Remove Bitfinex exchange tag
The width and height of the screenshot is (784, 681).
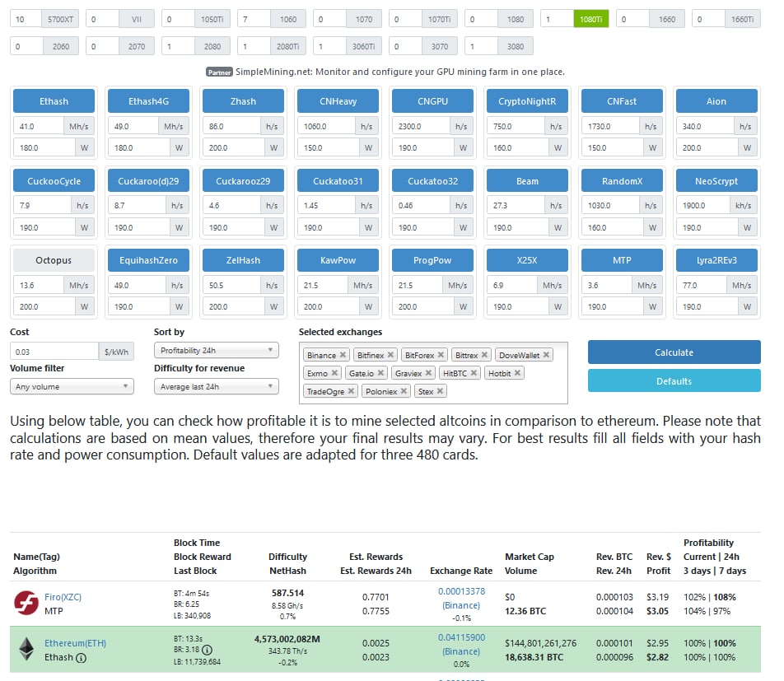click(390, 355)
